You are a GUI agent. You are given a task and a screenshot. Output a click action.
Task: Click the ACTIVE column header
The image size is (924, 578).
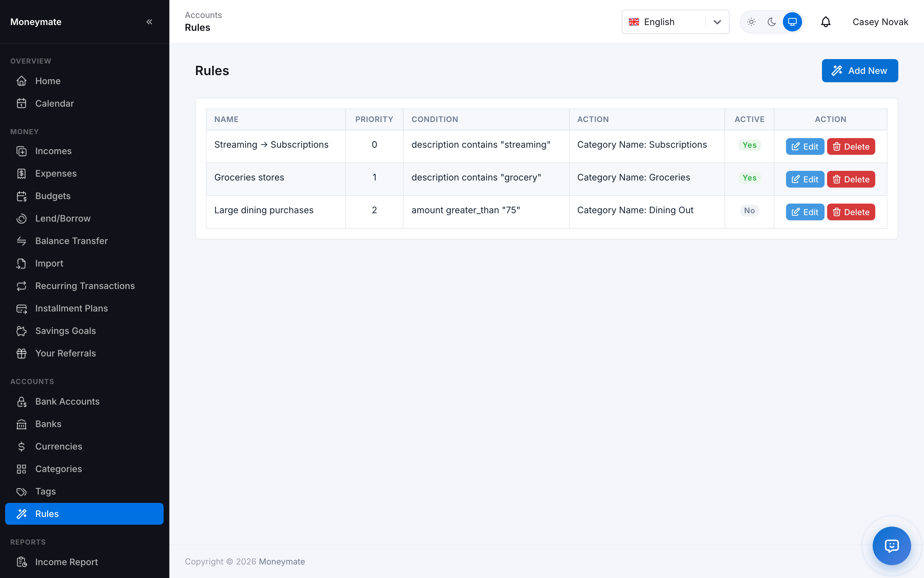[749, 119]
